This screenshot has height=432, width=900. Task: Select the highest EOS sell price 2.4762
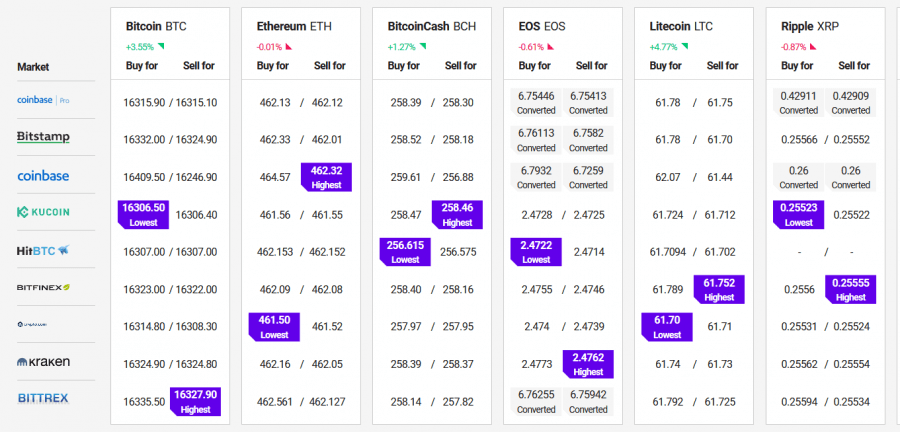[588, 364]
